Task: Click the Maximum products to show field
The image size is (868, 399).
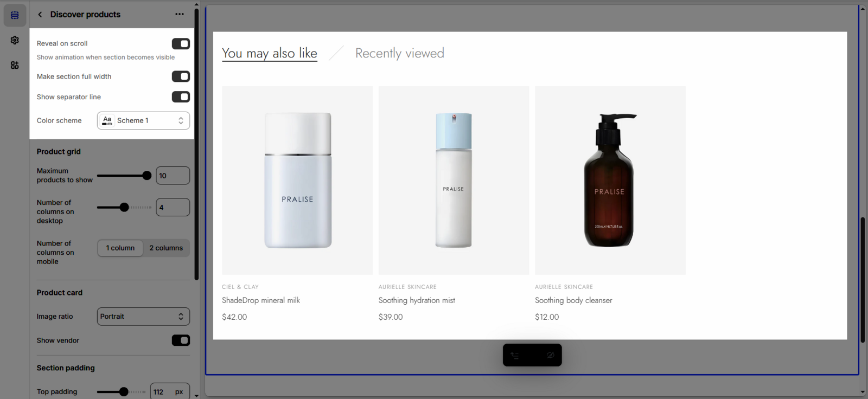Action: 173,176
